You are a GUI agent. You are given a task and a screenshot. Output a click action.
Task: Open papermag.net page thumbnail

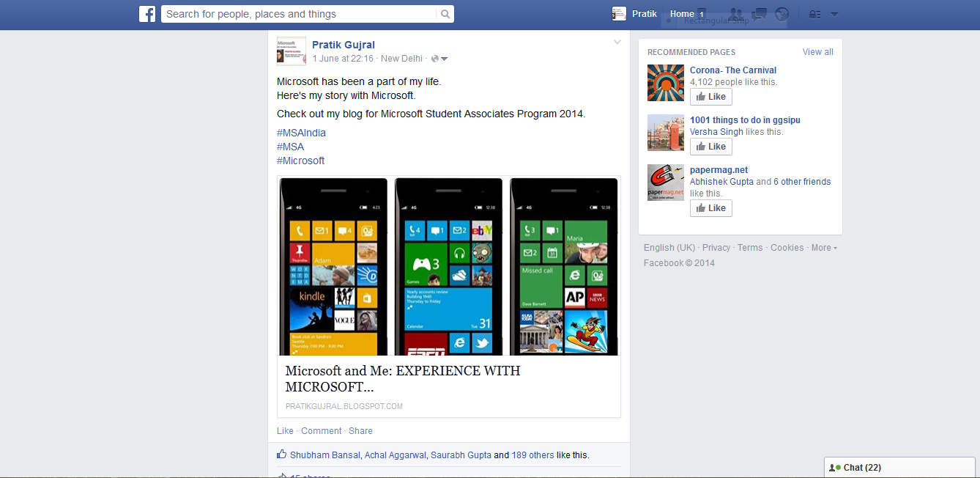pyautogui.click(x=666, y=183)
